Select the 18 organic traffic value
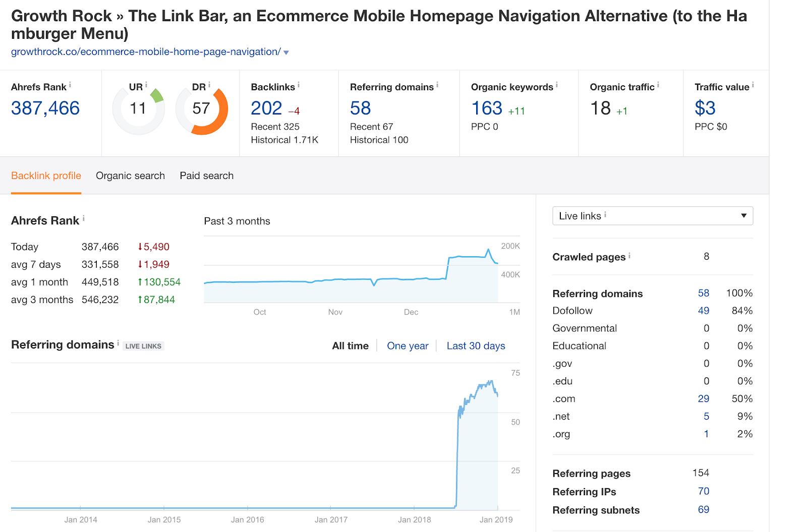Screen dimensions: 807x532 [x=600, y=108]
